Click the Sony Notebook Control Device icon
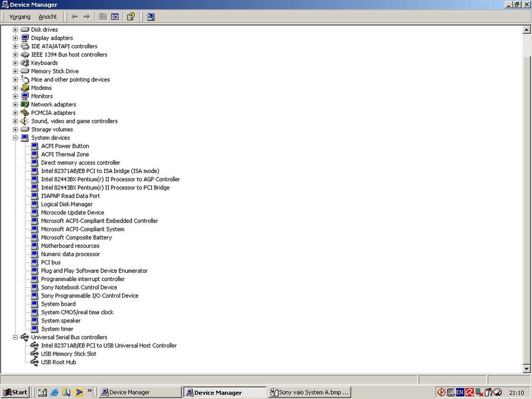 (34, 288)
